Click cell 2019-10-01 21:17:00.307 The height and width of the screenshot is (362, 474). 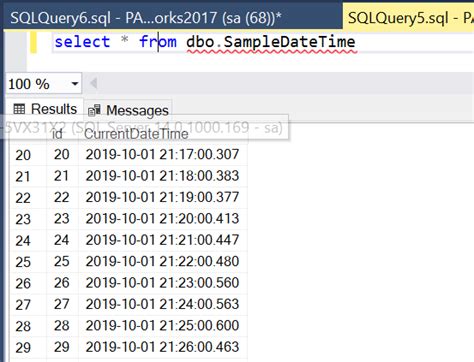pyautogui.click(x=163, y=154)
